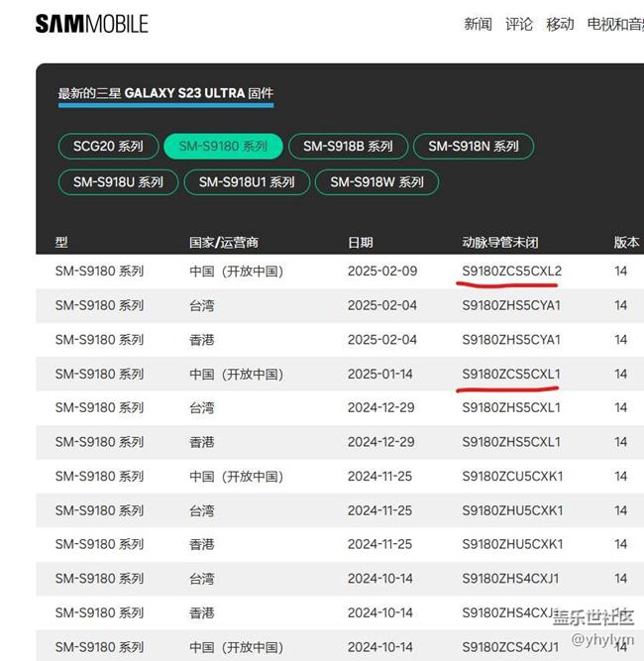Go to the 移动 navigation item

click(x=560, y=24)
